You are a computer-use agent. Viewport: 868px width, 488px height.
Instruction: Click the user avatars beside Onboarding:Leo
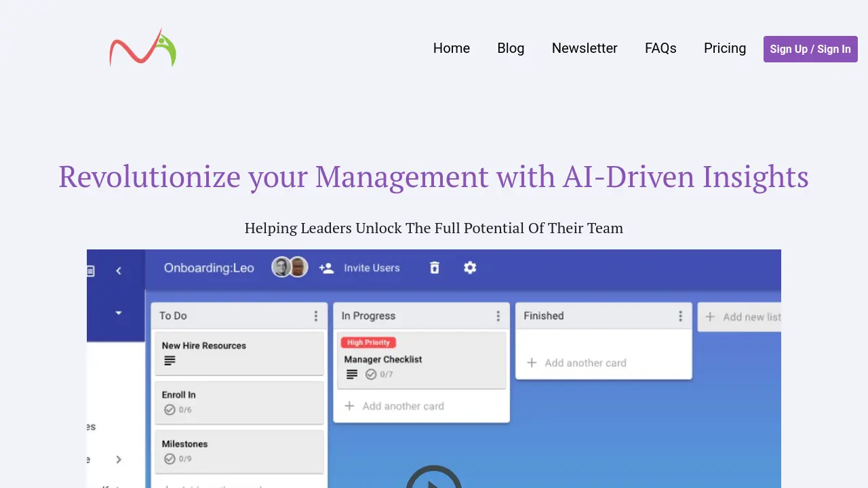pyautogui.click(x=290, y=267)
